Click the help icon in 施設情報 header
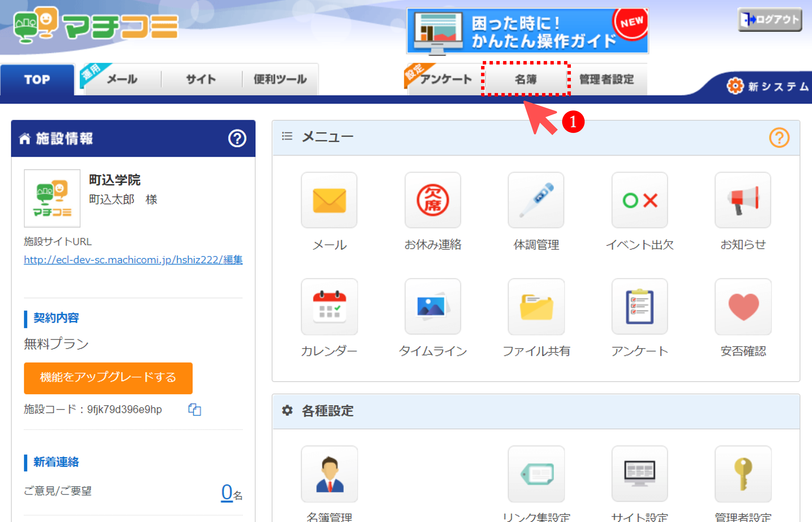 pyautogui.click(x=237, y=138)
